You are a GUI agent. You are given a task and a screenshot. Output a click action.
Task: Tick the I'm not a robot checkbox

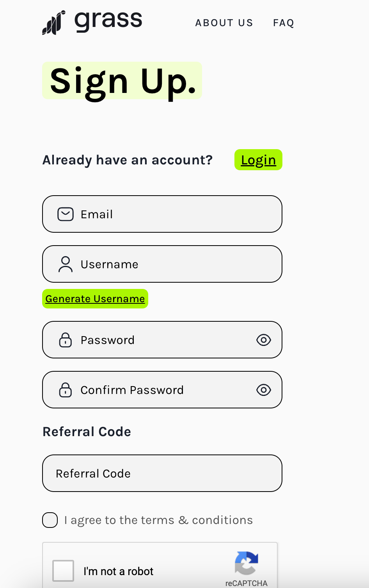pos(63,571)
